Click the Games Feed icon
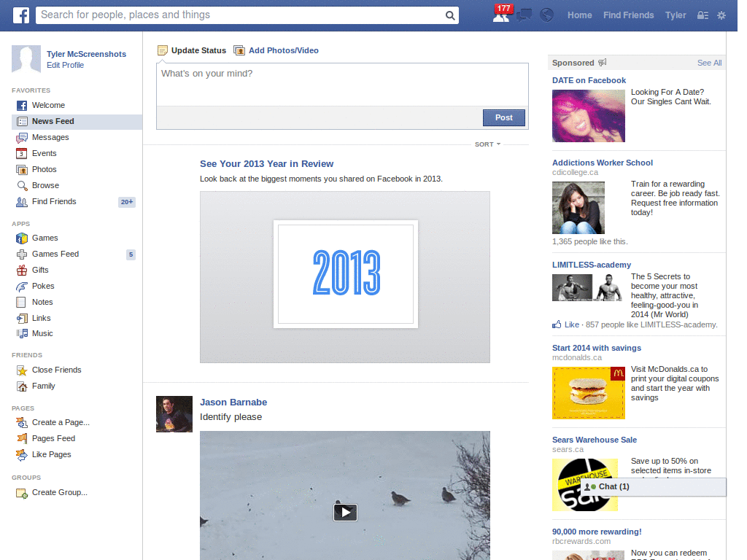The height and width of the screenshot is (560, 747). (21, 254)
